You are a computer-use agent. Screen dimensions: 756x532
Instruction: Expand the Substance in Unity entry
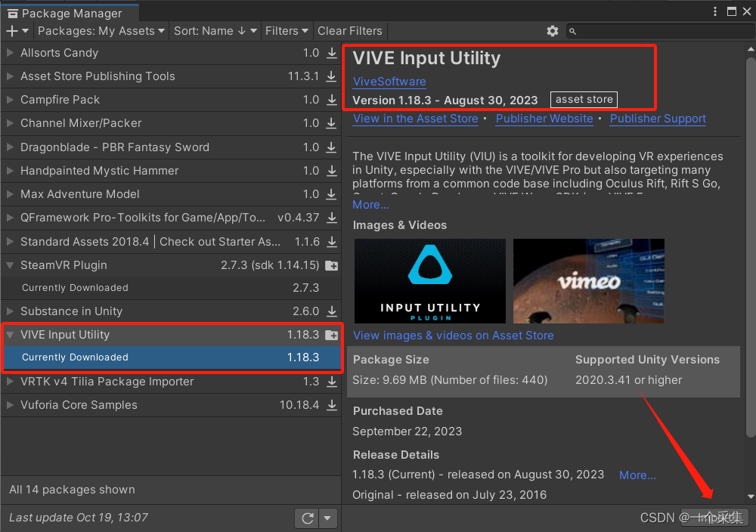point(10,311)
